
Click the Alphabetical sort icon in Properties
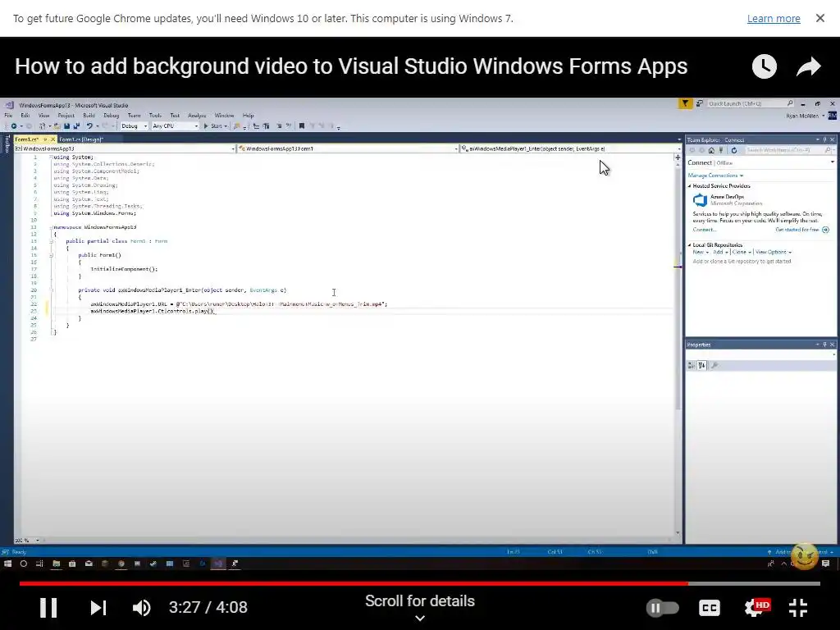click(x=702, y=365)
